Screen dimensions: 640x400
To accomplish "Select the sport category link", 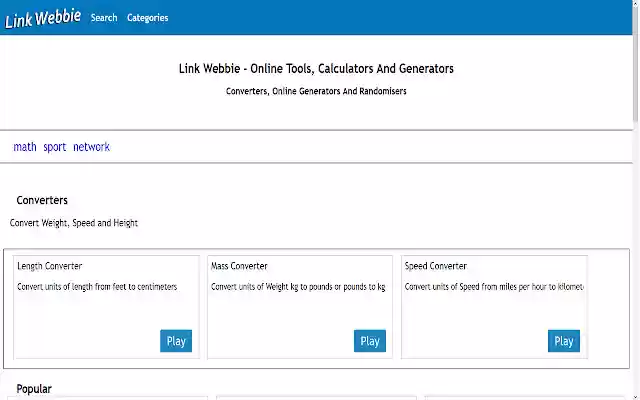I will 55,147.
